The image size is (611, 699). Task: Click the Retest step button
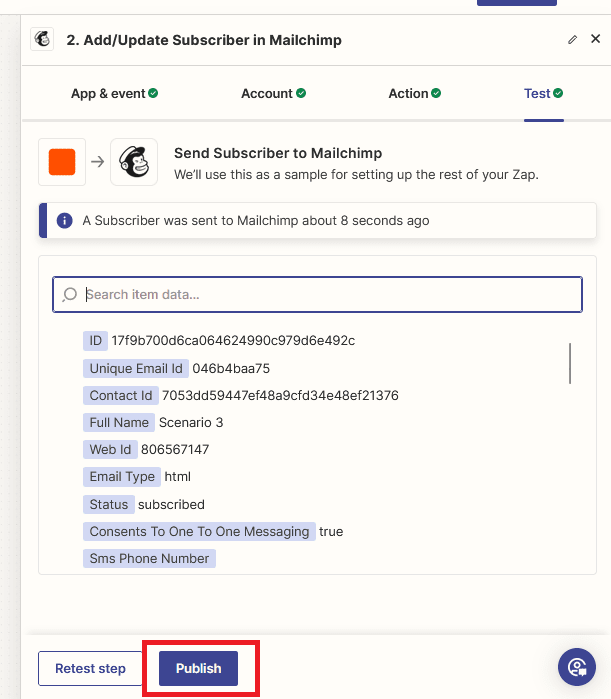tap(91, 668)
